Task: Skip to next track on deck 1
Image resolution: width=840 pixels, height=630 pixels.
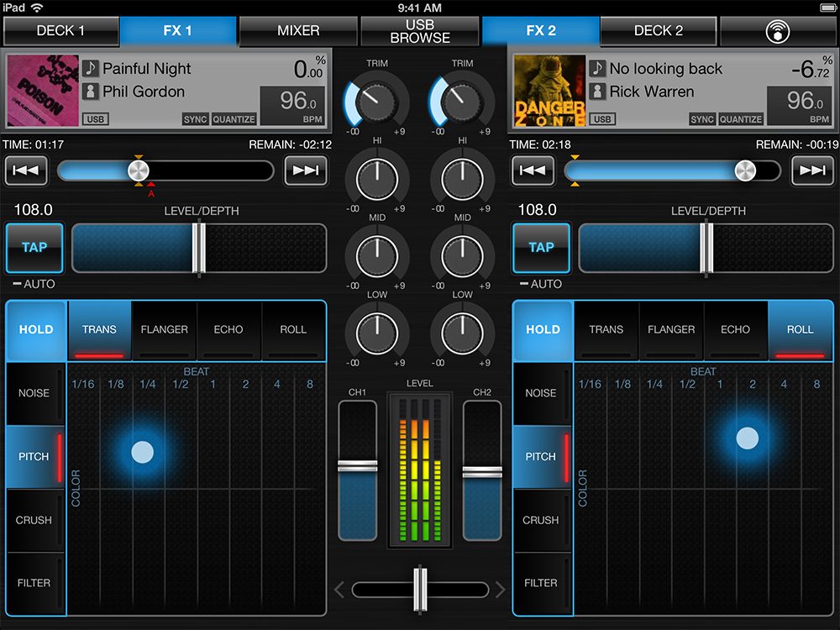Action: click(305, 171)
